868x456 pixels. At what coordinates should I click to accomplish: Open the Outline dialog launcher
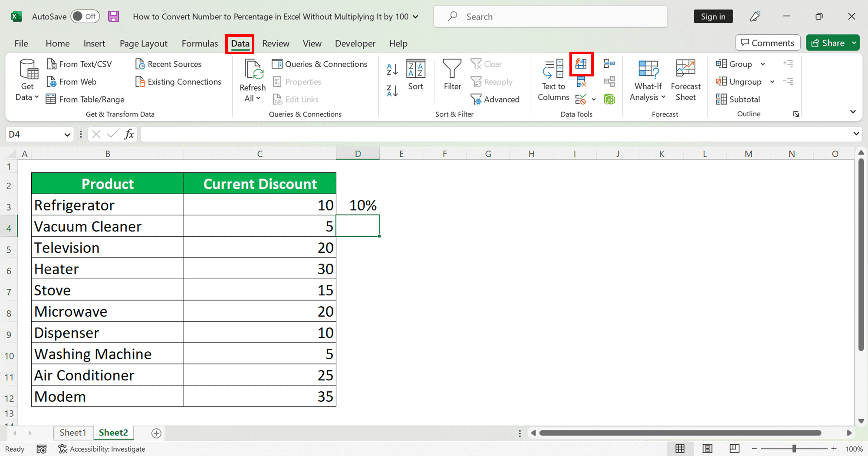click(796, 114)
